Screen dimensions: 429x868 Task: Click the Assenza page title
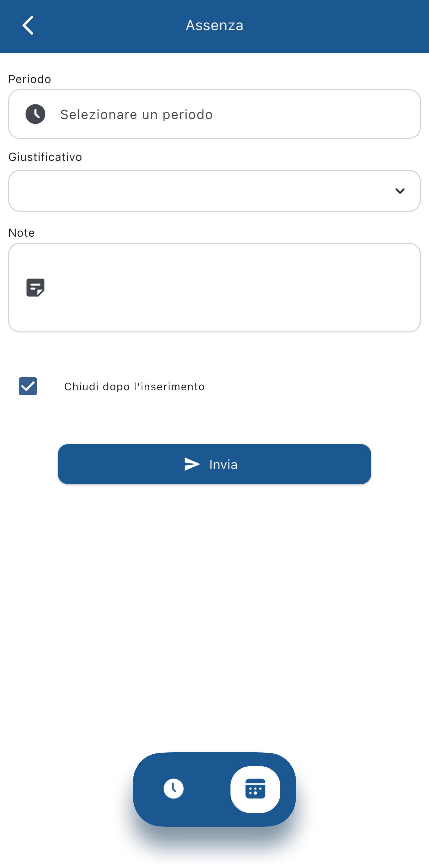[215, 25]
